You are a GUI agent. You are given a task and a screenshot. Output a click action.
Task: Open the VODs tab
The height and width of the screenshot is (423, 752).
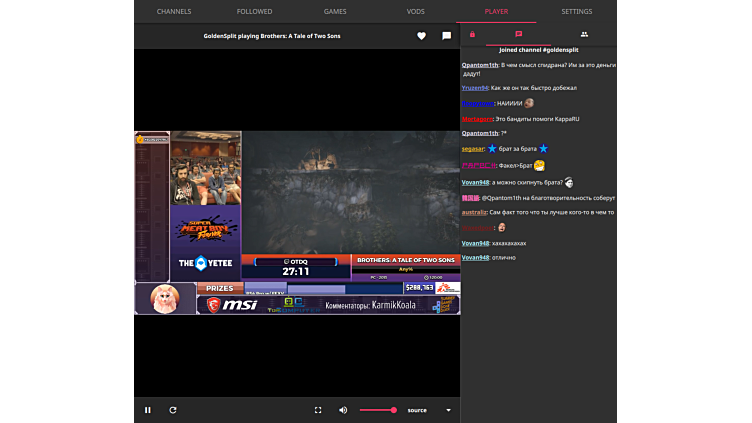tap(415, 11)
